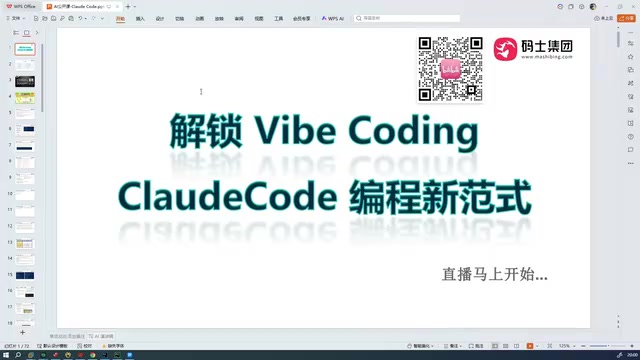Collapse the slide panel with the chevron
640x360 pixels.
(x=37, y=33)
